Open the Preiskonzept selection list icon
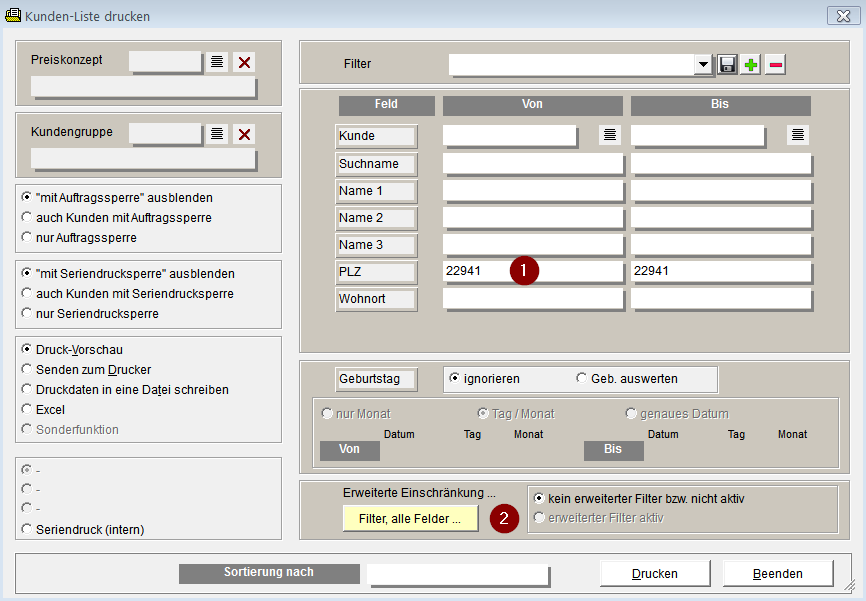Image resolution: width=866 pixels, height=601 pixels. 217,62
